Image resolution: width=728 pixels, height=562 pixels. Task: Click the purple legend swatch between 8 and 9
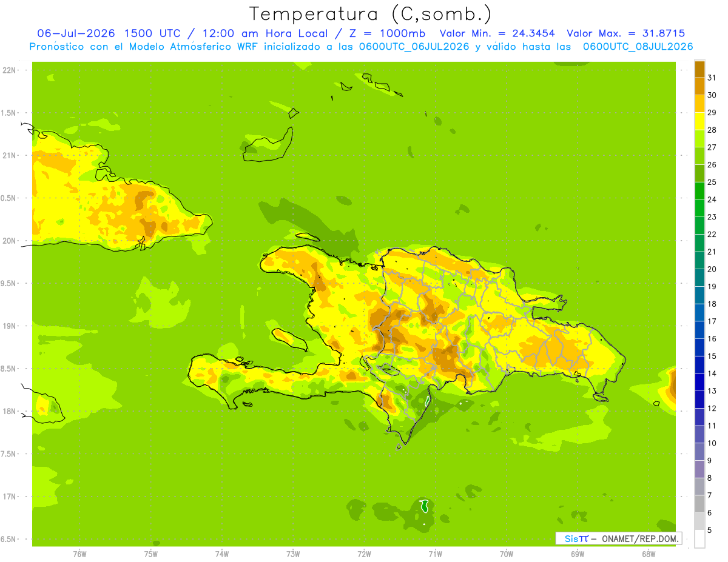pos(699,469)
